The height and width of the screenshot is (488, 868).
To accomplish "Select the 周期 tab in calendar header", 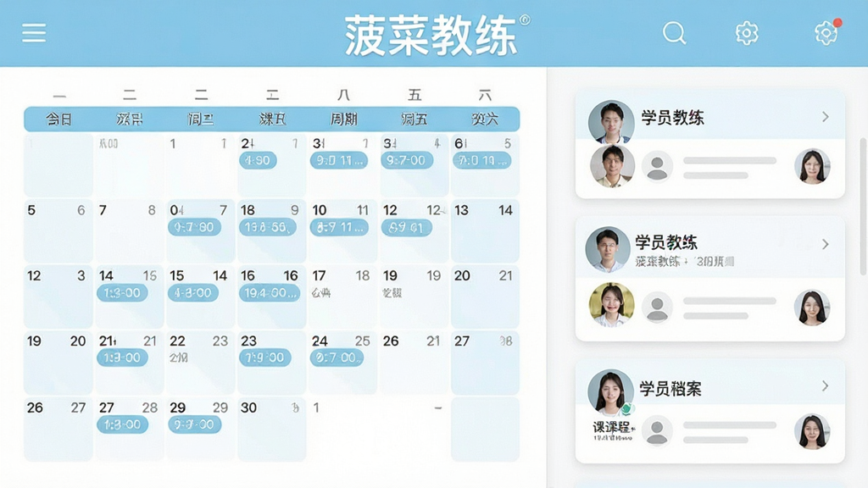I will [344, 119].
